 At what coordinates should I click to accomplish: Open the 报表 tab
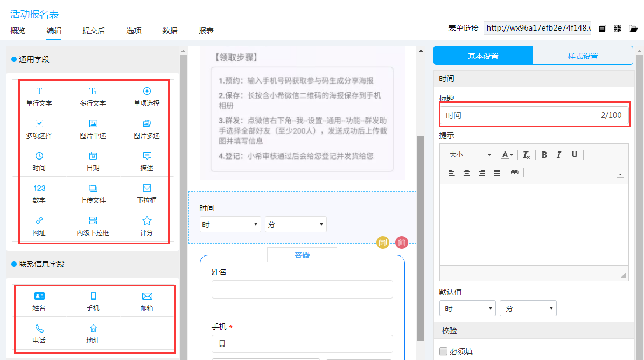[206, 31]
